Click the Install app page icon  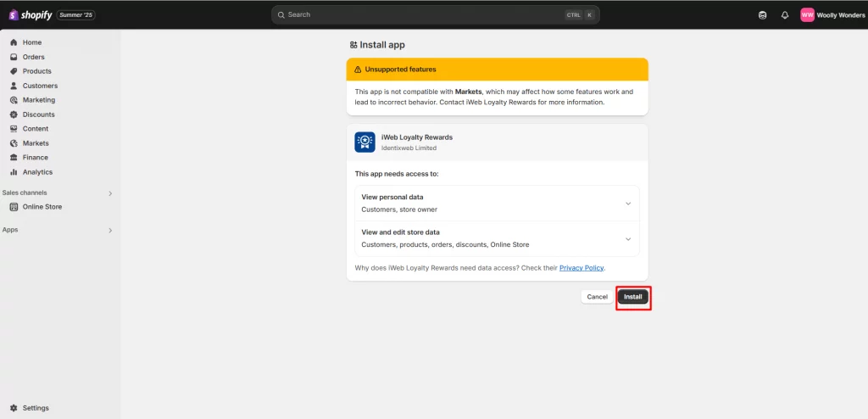pos(353,46)
